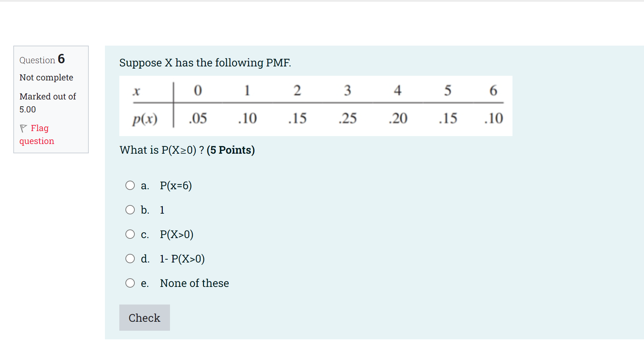644x344 pixels.
Task: Select radio button for option c
Action: 130,234
